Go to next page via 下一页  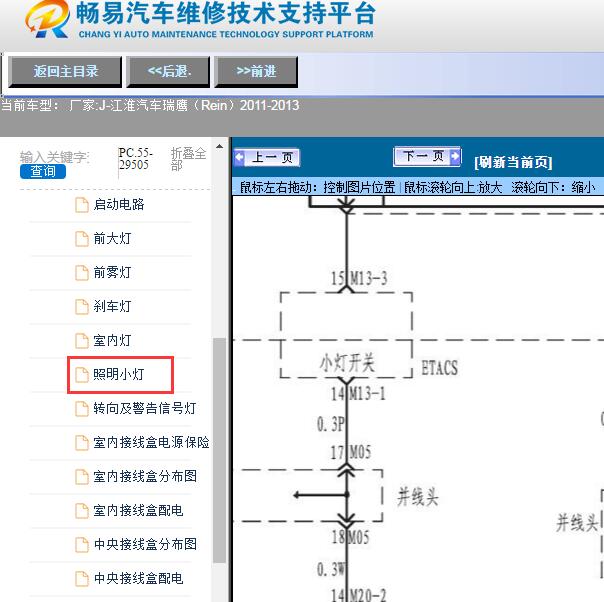(427, 156)
